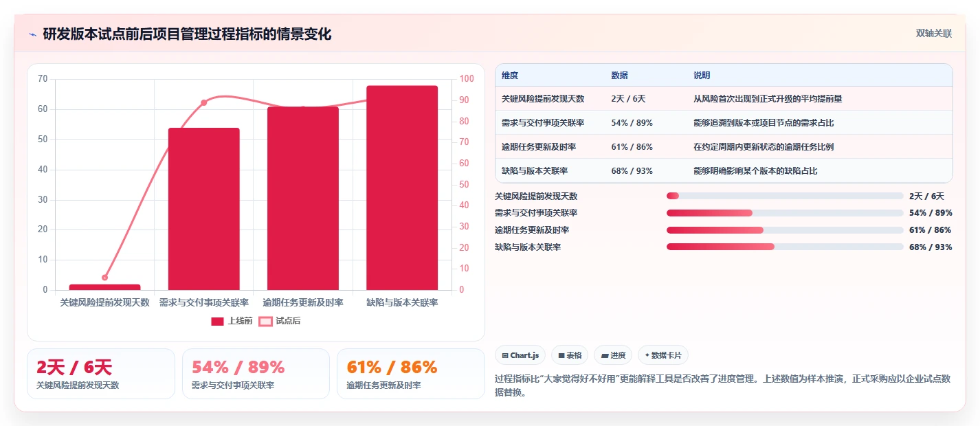
Task: Toggle the 试点后 legend item
Action: click(280, 321)
